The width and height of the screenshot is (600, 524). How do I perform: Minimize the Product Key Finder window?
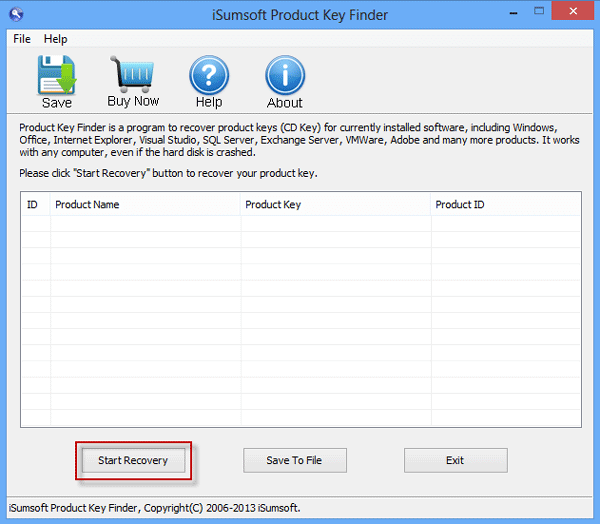coord(514,12)
